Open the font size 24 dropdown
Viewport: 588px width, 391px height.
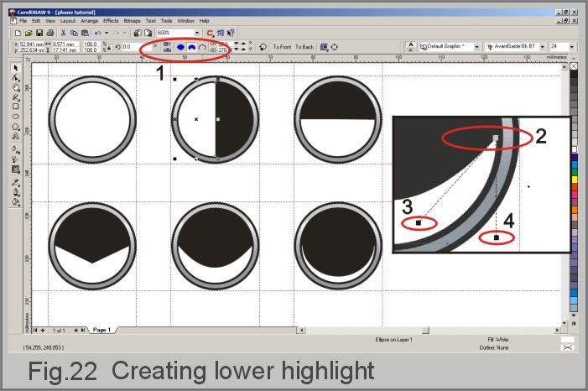pos(572,47)
